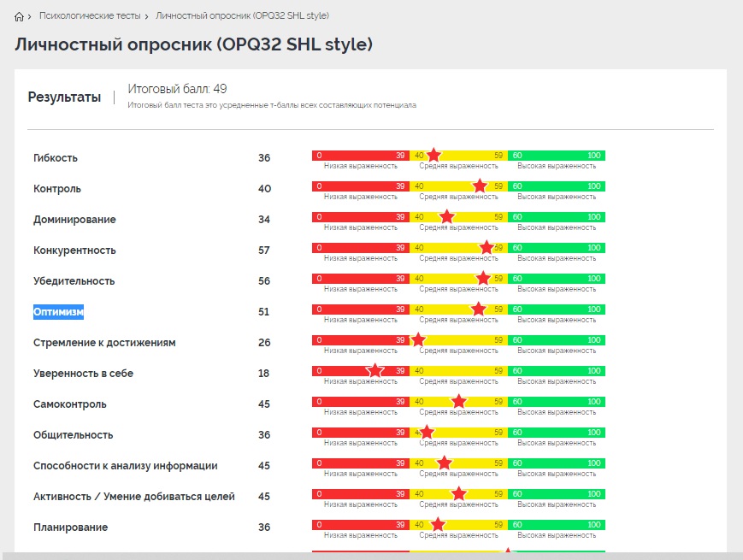
Task: Click the star marker on Контроль scale
Action: point(480,186)
